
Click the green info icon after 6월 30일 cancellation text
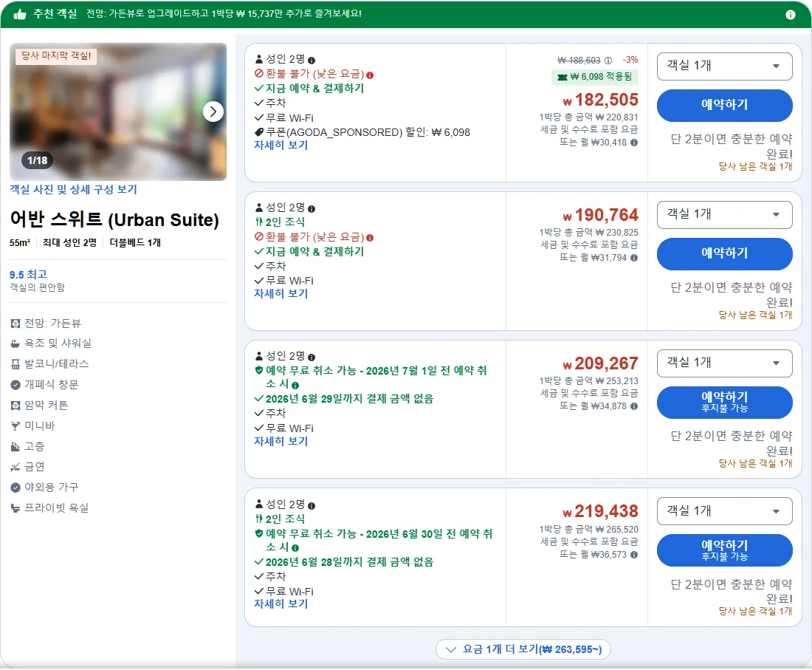tap(295, 547)
